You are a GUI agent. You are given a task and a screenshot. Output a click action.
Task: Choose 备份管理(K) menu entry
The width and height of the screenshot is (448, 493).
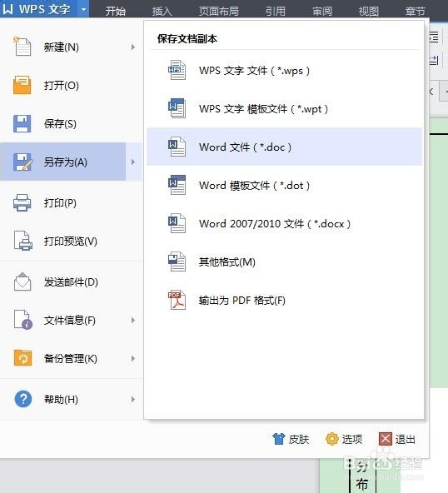tap(71, 358)
